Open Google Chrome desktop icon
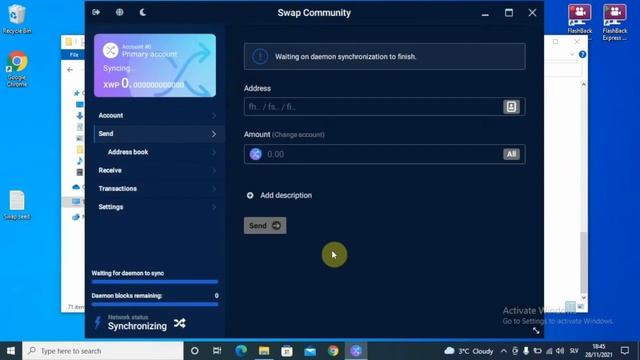The height and width of the screenshot is (360, 640). click(x=17, y=69)
